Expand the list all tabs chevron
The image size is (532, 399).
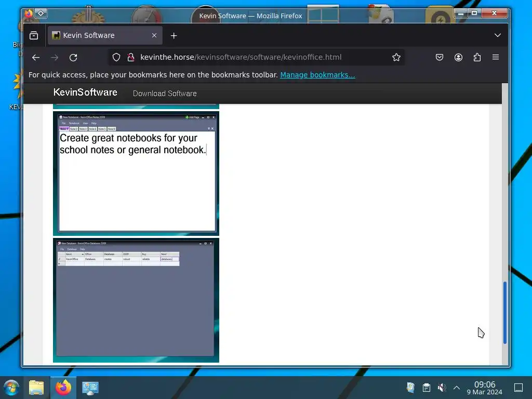tap(497, 35)
